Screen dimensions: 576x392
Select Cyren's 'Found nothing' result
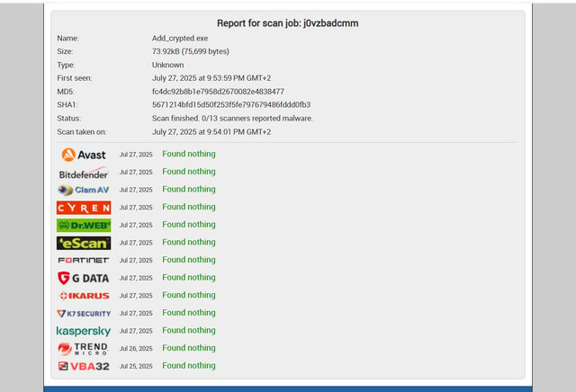coord(189,207)
